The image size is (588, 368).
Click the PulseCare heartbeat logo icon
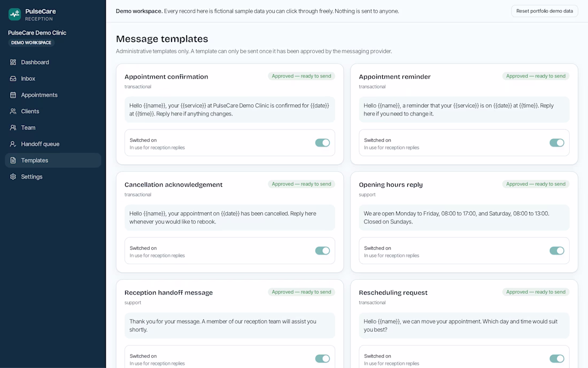point(14,14)
